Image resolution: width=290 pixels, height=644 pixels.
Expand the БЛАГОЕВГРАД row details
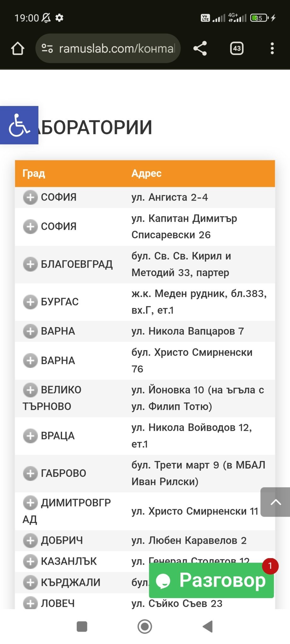pyautogui.click(x=30, y=264)
